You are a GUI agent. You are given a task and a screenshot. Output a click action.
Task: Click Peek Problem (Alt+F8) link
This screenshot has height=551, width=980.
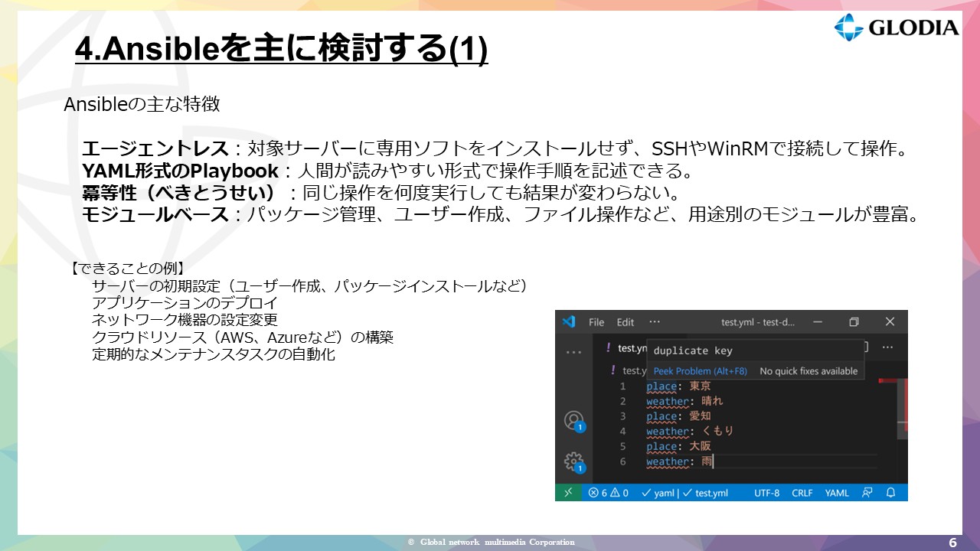tap(700, 371)
